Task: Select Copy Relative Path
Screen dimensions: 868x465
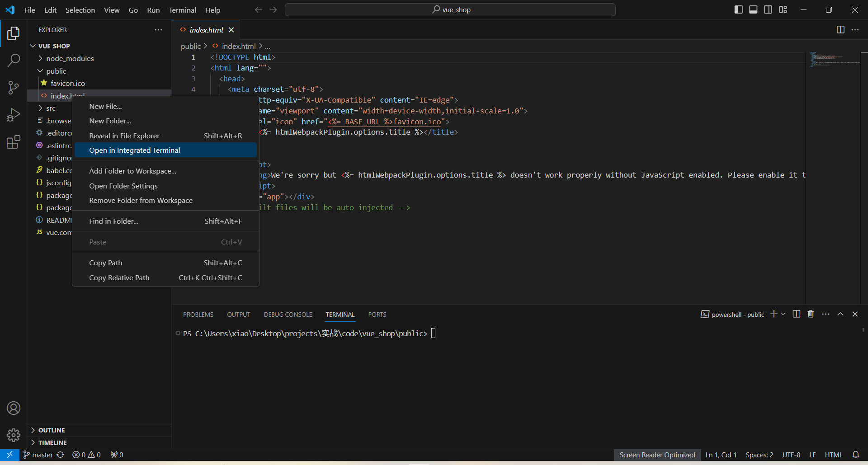Action: pyautogui.click(x=165, y=277)
